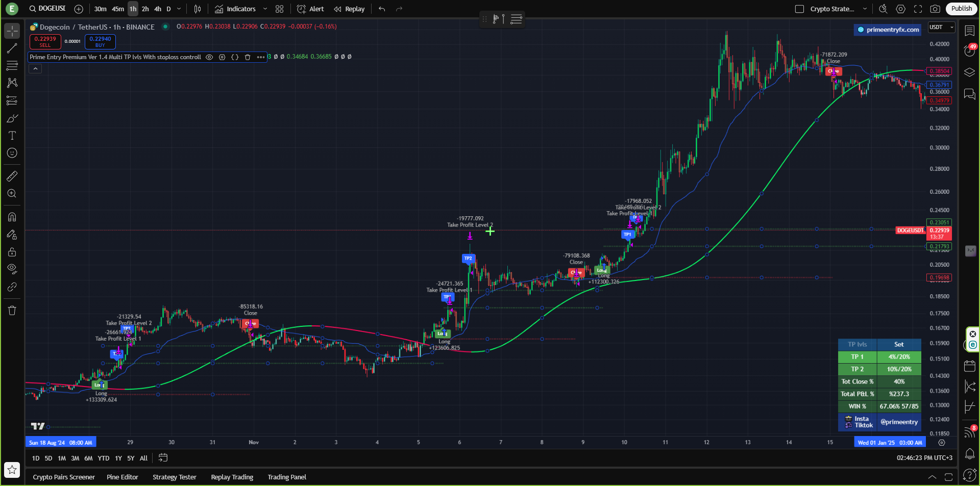Expand the timeframe interval dropdown
Image resolution: width=980 pixels, height=486 pixels.
pos(179,9)
